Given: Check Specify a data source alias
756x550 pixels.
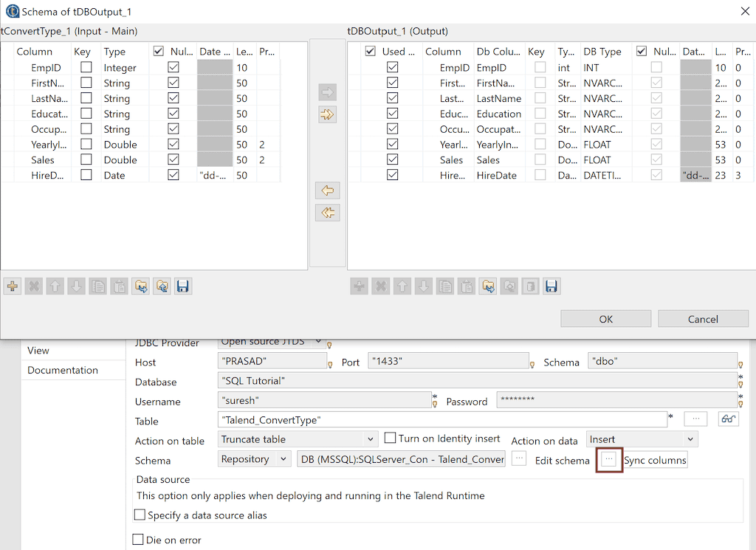Looking at the screenshot, I should 140,515.
